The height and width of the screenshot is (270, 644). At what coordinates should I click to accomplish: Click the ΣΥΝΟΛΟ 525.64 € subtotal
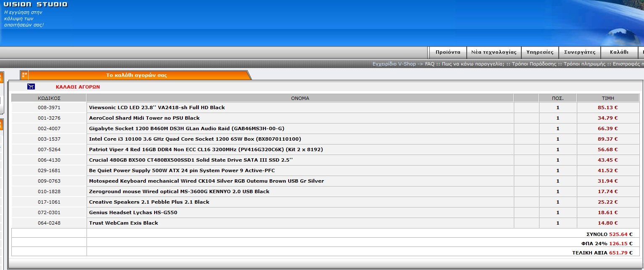click(610, 234)
